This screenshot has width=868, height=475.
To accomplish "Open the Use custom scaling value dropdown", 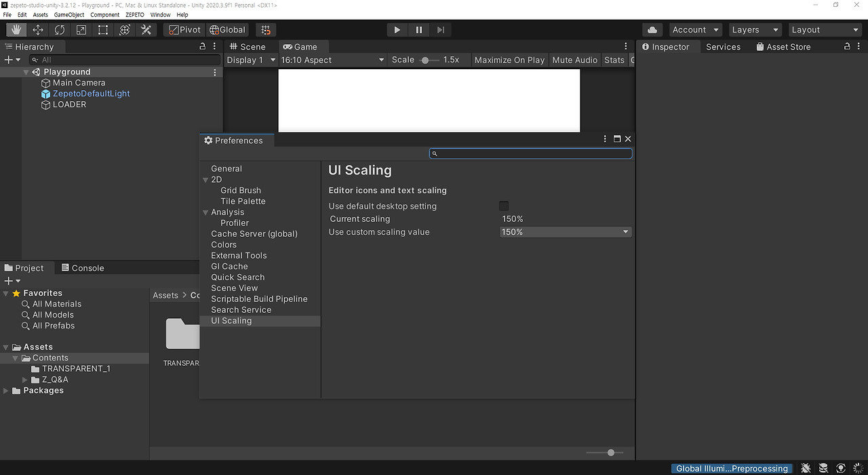I will [x=565, y=231].
